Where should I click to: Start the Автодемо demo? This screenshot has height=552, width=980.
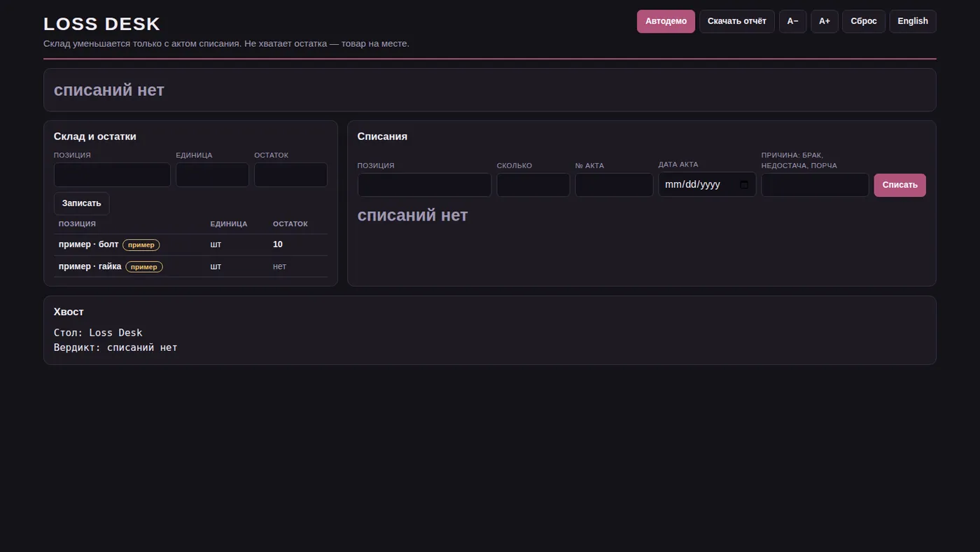coord(666,21)
